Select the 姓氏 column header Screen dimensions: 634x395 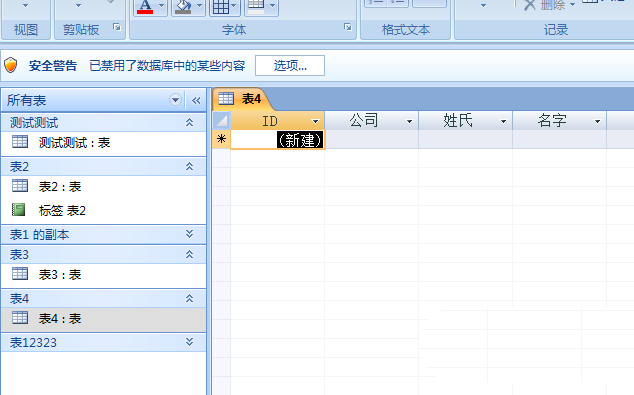[465, 121]
